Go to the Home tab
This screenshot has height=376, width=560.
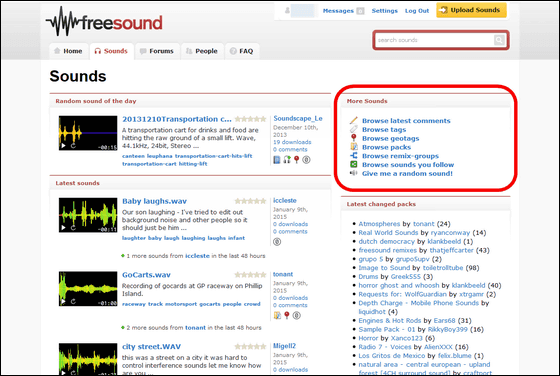click(x=68, y=51)
